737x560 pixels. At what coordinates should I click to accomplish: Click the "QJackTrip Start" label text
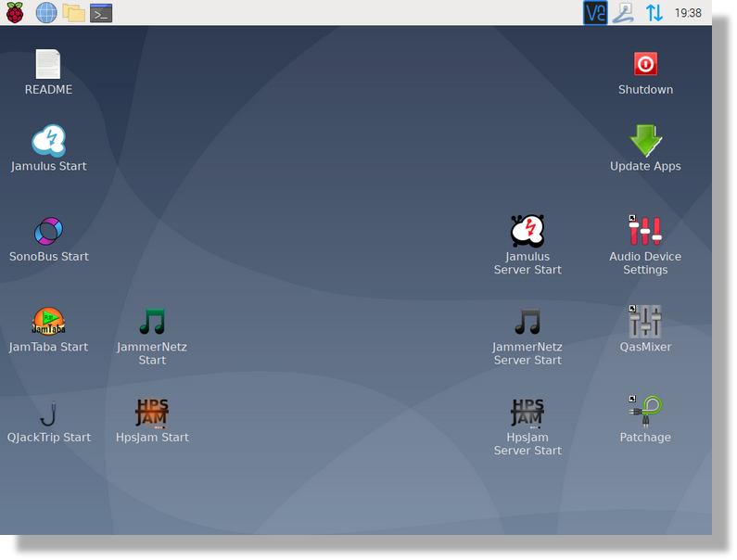click(x=48, y=438)
